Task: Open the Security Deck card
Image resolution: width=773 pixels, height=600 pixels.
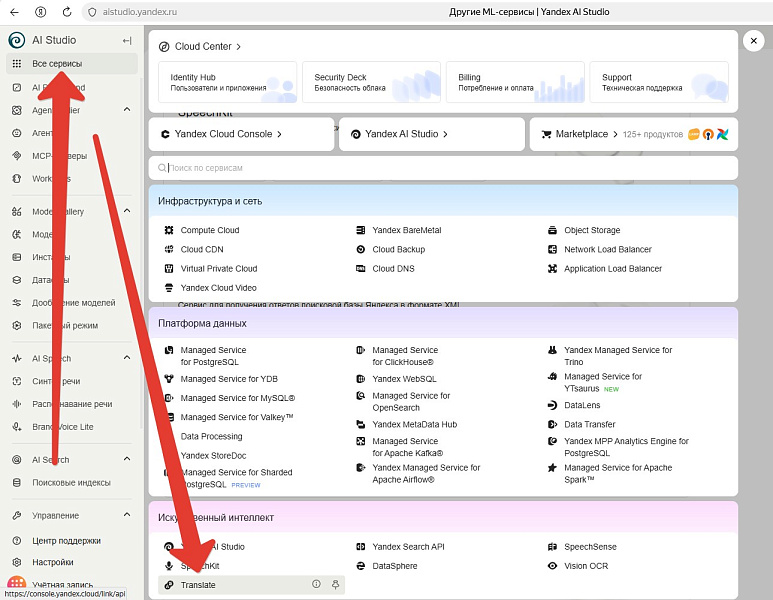Action: pos(372,82)
